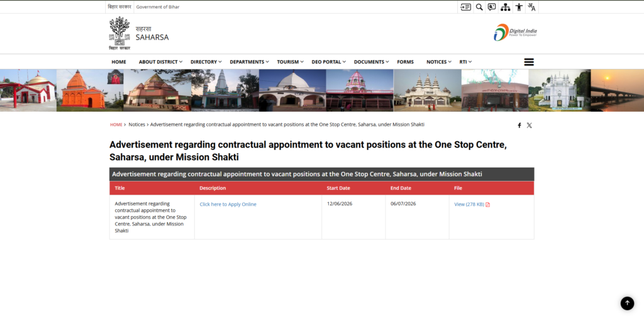Open the site search icon
This screenshot has width=644, height=319.
point(479,7)
